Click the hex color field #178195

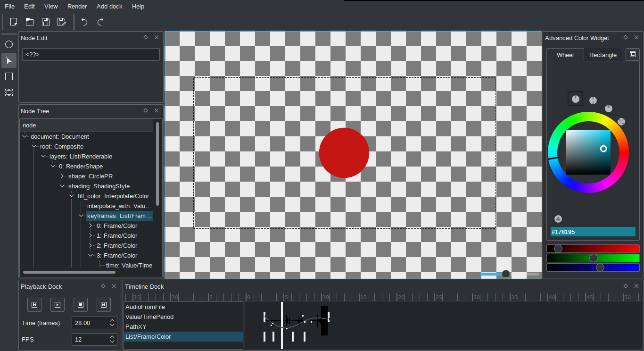pos(593,232)
